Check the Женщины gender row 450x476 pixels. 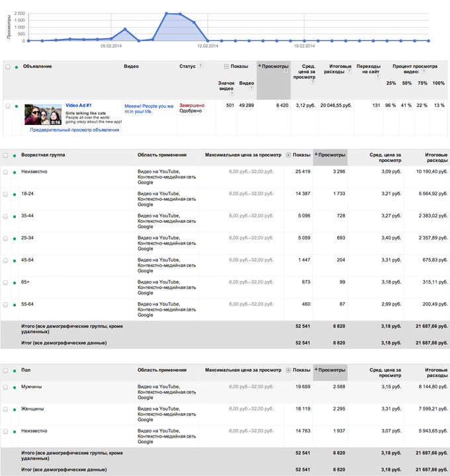tap(5, 409)
